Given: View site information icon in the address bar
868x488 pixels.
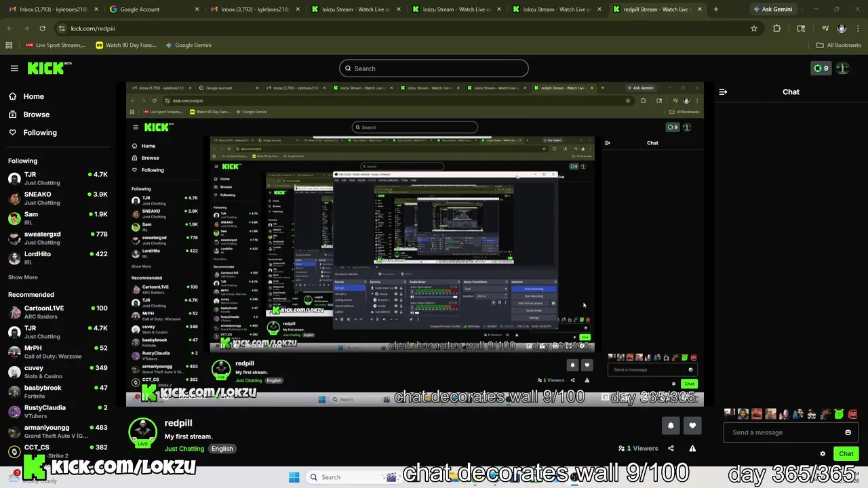Looking at the screenshot, I should 62,28.
